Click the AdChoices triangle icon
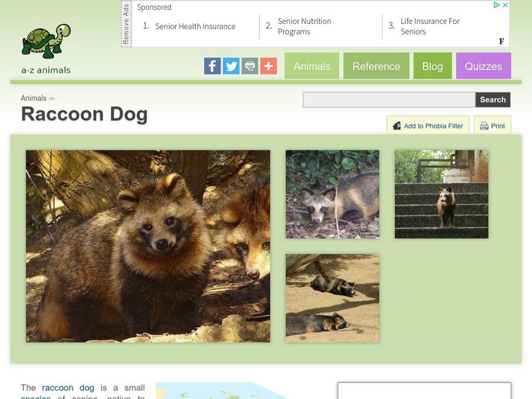 (x=496, y=5)
